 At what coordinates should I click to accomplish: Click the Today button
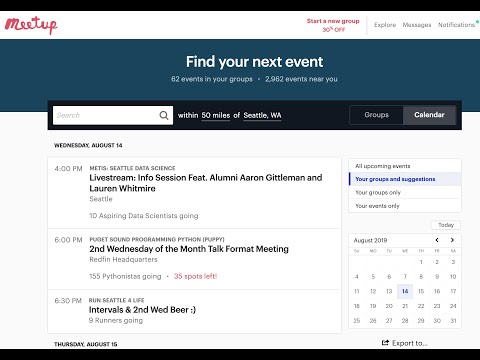[x=446, y=225]
